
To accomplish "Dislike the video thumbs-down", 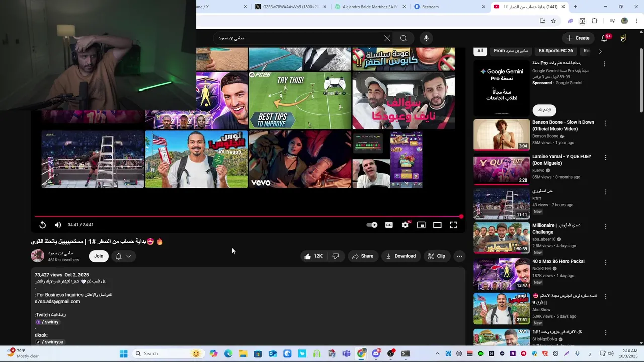I will pyautogui.click(x=336, y=256).
